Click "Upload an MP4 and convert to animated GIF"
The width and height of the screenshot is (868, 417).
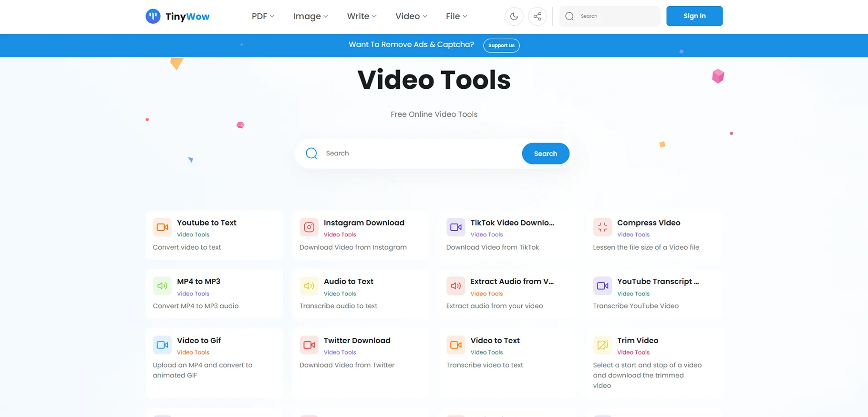(203, 370)
